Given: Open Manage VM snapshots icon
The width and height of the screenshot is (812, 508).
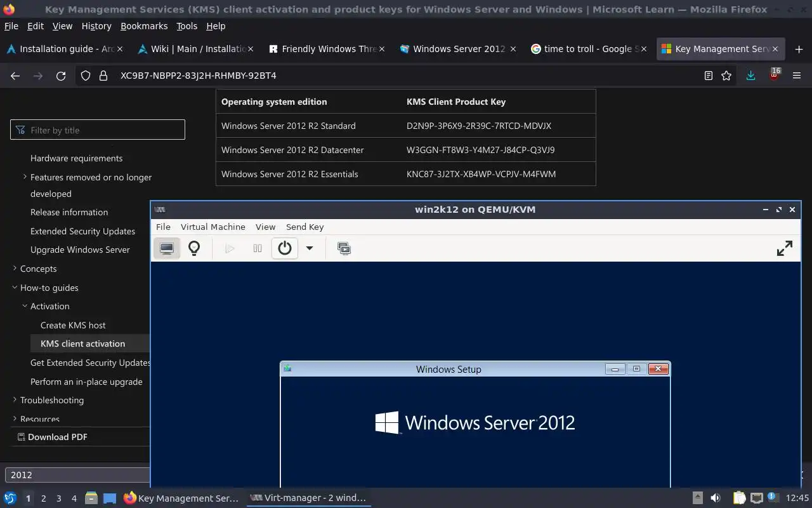Looking at the screenshot, I should coord(344,248).
